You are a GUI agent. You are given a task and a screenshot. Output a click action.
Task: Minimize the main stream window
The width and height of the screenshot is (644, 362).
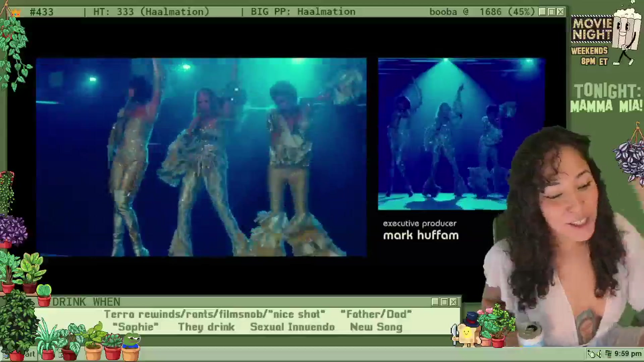(542, 12)
